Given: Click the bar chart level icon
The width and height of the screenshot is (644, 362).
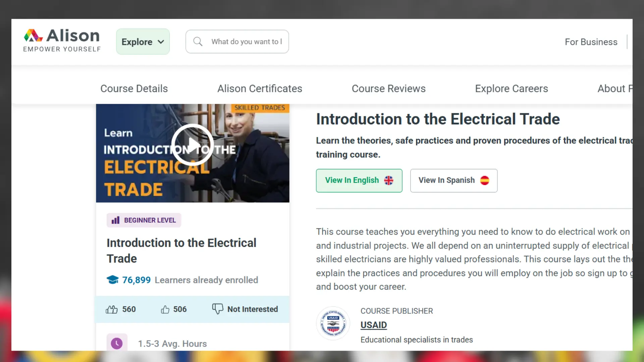Looking at the screenshot, I should (115, 220).
